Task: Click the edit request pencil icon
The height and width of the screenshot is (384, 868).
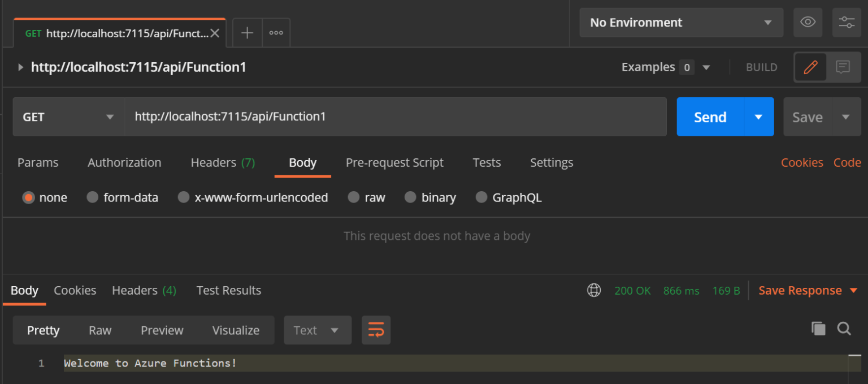Action: click(810, 67)
